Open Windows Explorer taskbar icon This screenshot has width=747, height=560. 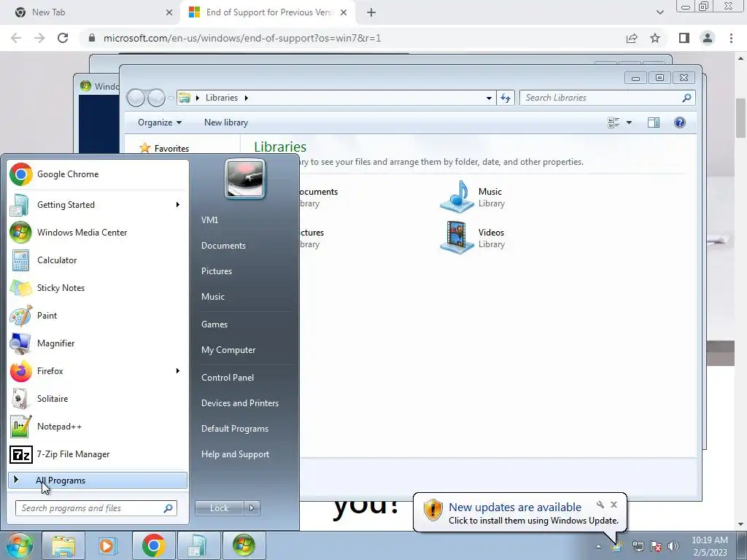click(63, 545)
